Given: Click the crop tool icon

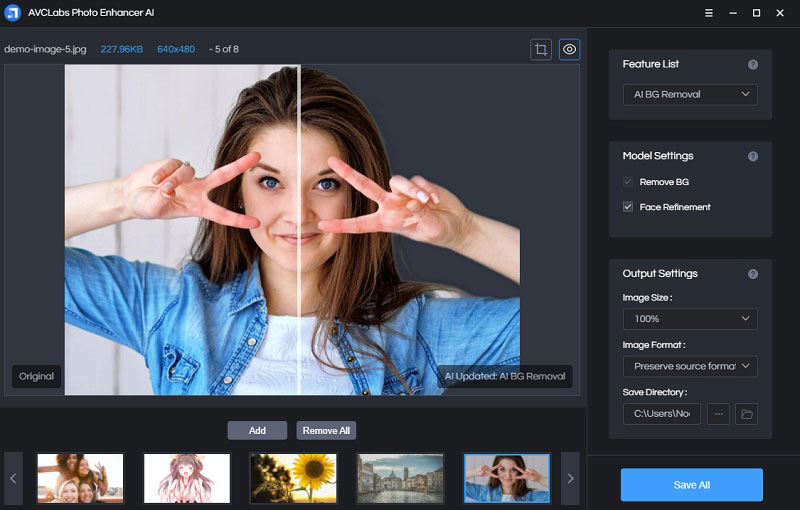Looking at the screenshot, I should click(x=541, y=49).
